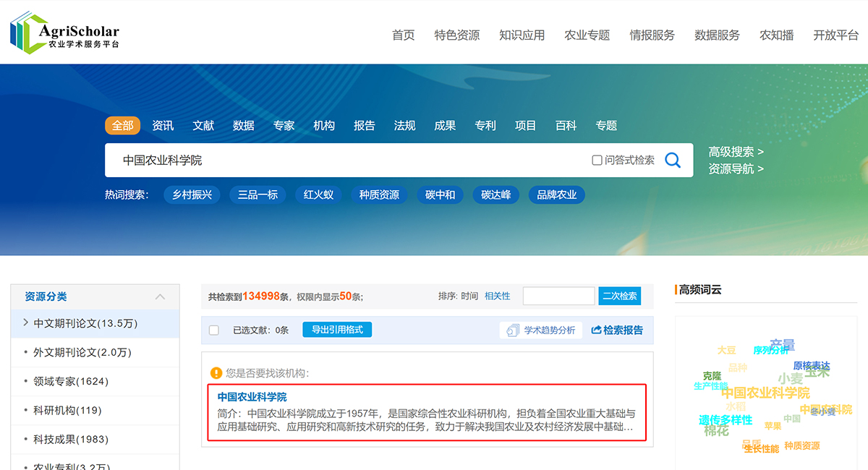Open 资源导航 link
The image size is (868, 470).
(x=736, y=169)
